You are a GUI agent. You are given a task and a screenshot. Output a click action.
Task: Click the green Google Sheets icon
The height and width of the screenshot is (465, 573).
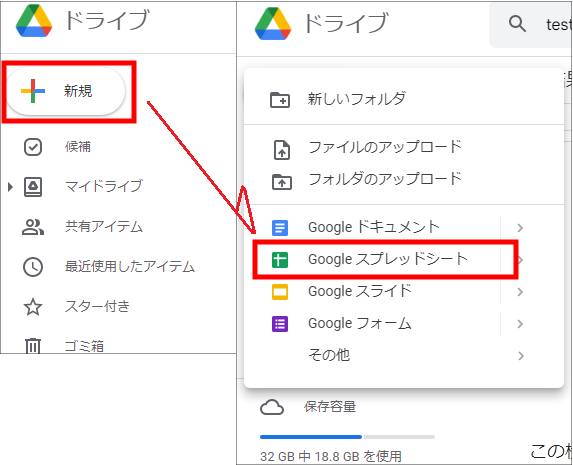[x=280, y=260]
